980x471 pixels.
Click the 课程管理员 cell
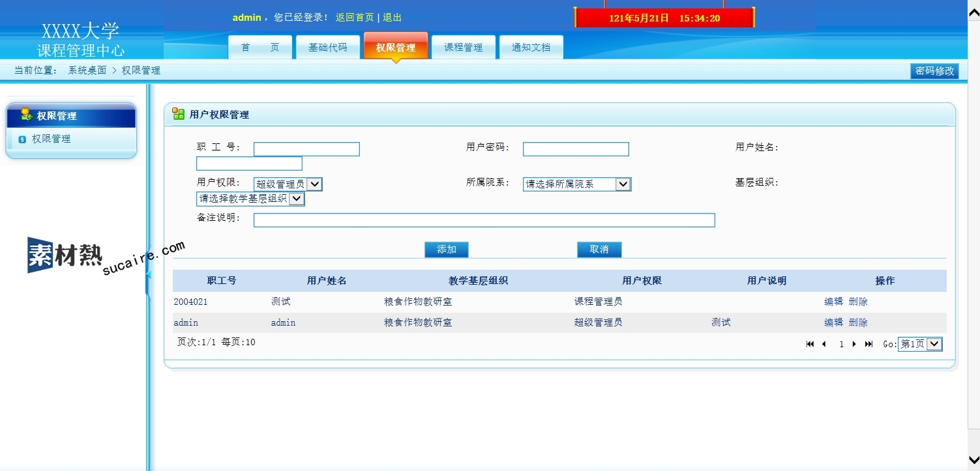click(598, 302)
